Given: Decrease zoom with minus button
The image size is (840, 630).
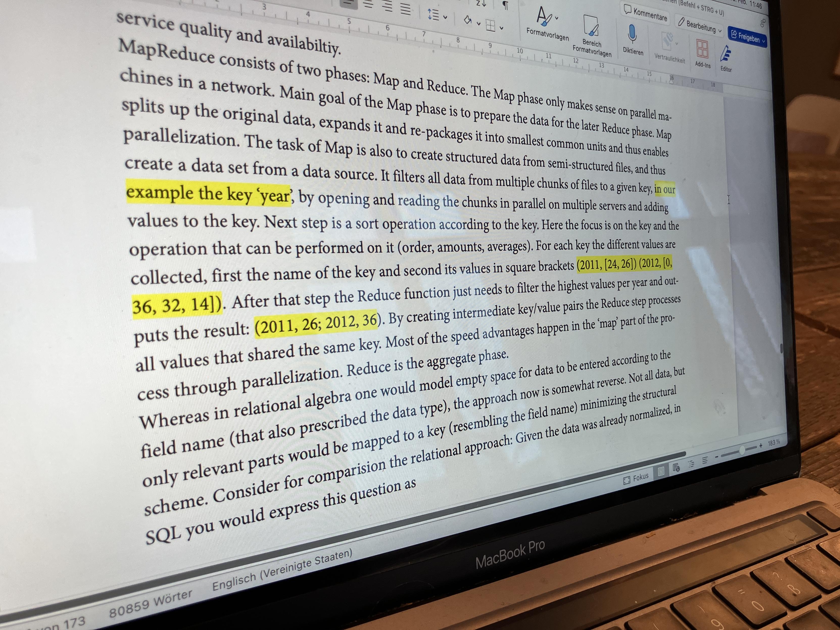Looking at the screenshot, I should (x=717, y=457).
